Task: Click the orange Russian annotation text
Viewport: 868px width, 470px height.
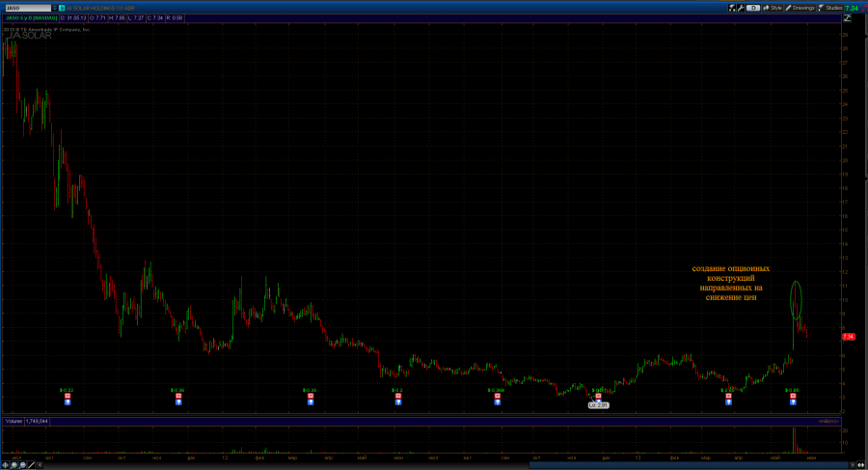Action: 731,283
